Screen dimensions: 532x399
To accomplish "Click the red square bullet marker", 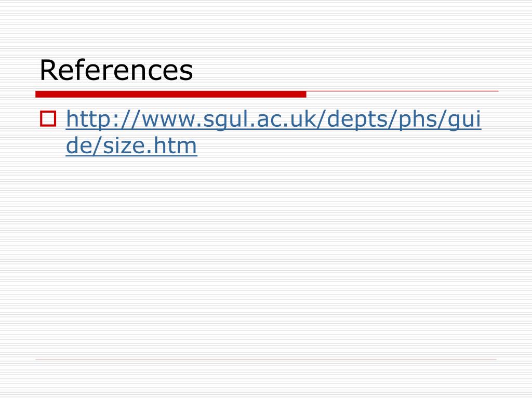I will (x=48, y=118).
